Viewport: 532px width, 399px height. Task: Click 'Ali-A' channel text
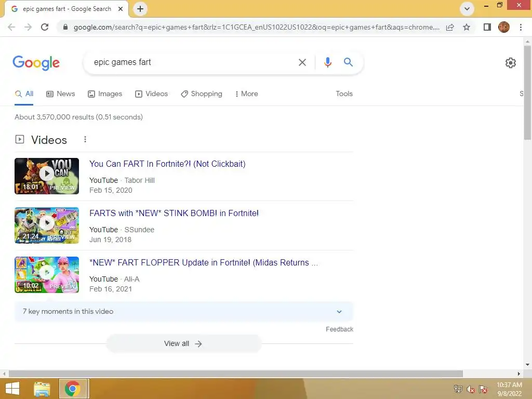[131, 279]
